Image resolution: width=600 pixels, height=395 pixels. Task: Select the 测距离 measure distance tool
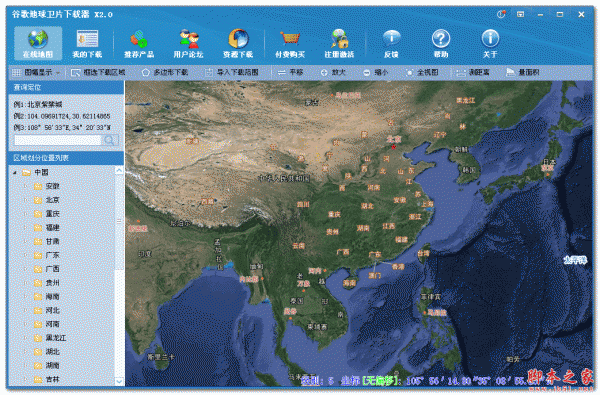473,72
